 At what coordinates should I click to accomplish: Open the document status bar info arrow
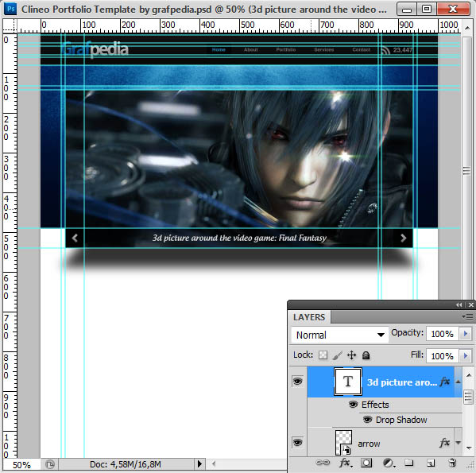pos(199,463)
